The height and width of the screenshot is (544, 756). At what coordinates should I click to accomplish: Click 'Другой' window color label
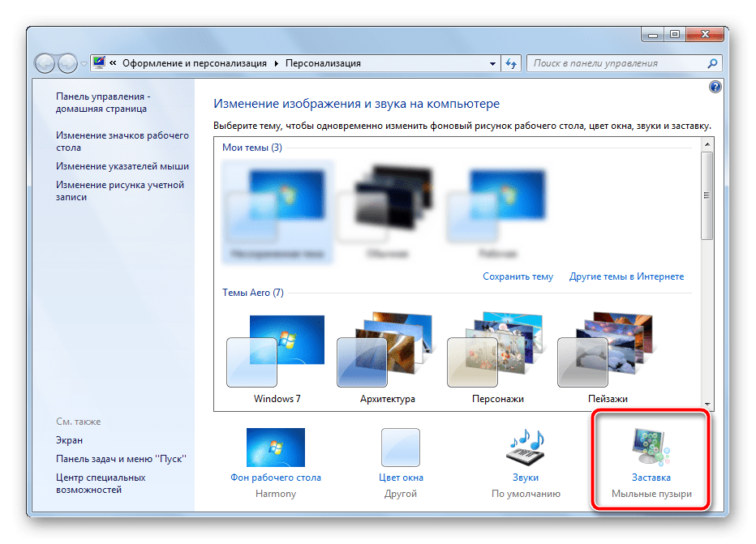point(400,494)
